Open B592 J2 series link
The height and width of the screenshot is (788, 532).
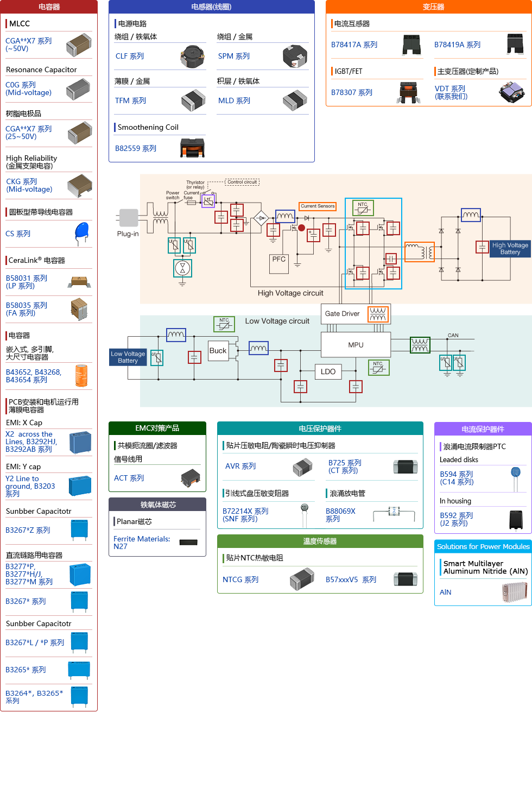pos(457,519)
